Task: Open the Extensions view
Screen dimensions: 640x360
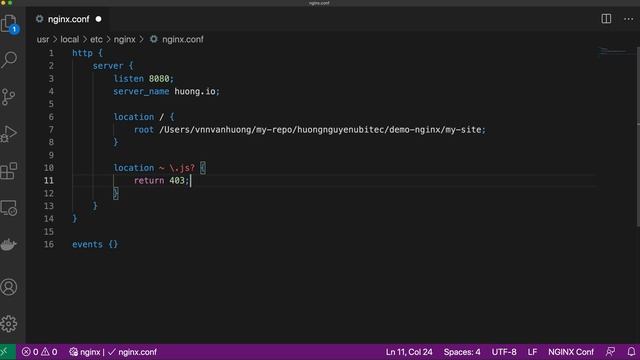Action: pos(9,171)
